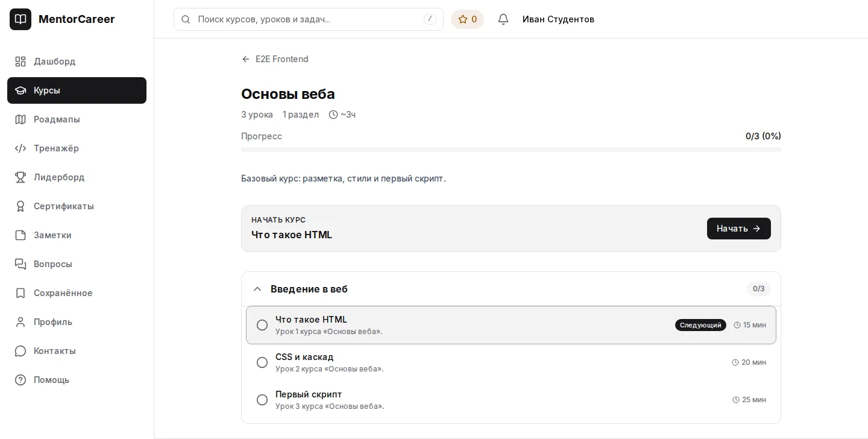Viewport: 868px width, 439px height.
Task: Click the 20 мин duration label
Action: [749, 362]
